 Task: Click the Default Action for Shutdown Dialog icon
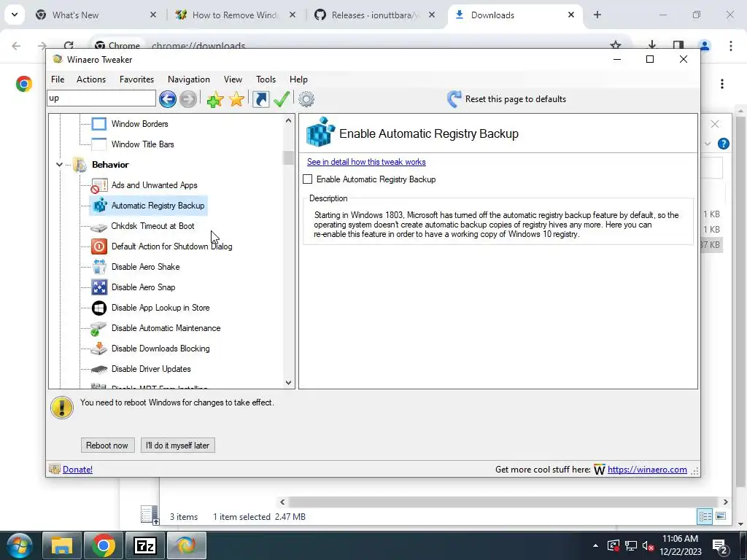pos(99,246)
